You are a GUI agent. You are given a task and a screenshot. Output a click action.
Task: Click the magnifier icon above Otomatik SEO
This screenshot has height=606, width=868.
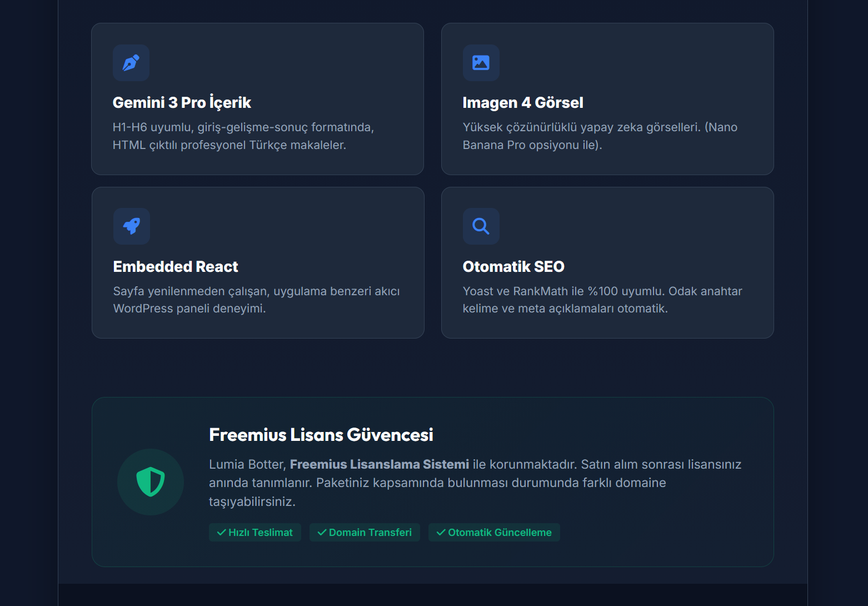[481, 226]
